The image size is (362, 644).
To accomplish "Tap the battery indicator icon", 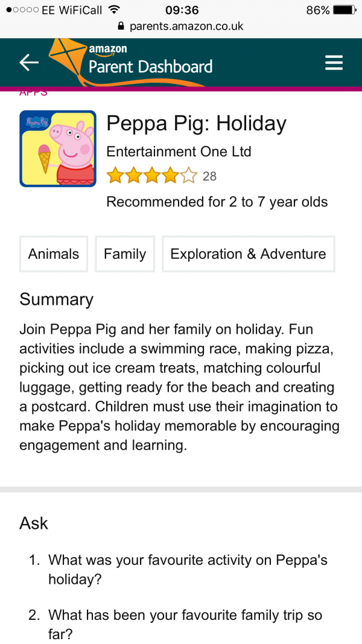I will pyautogui.click(x=345, y=10).
